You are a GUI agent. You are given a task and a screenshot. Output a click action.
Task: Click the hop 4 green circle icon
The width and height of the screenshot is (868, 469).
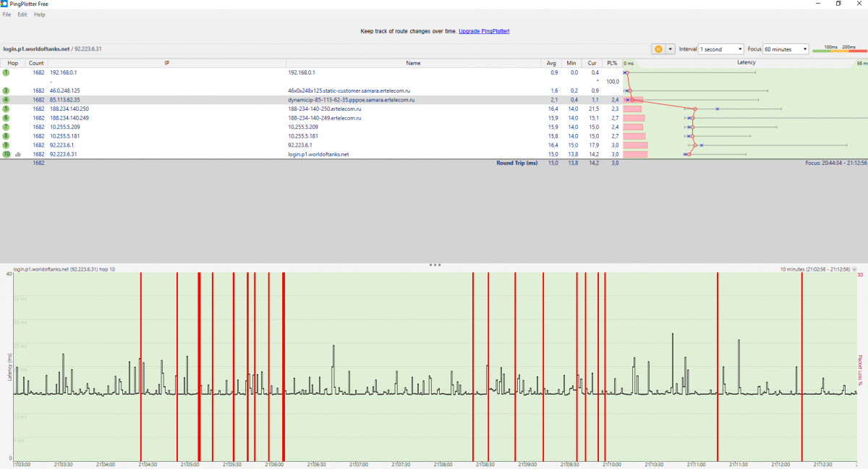[x=6, y=100]
